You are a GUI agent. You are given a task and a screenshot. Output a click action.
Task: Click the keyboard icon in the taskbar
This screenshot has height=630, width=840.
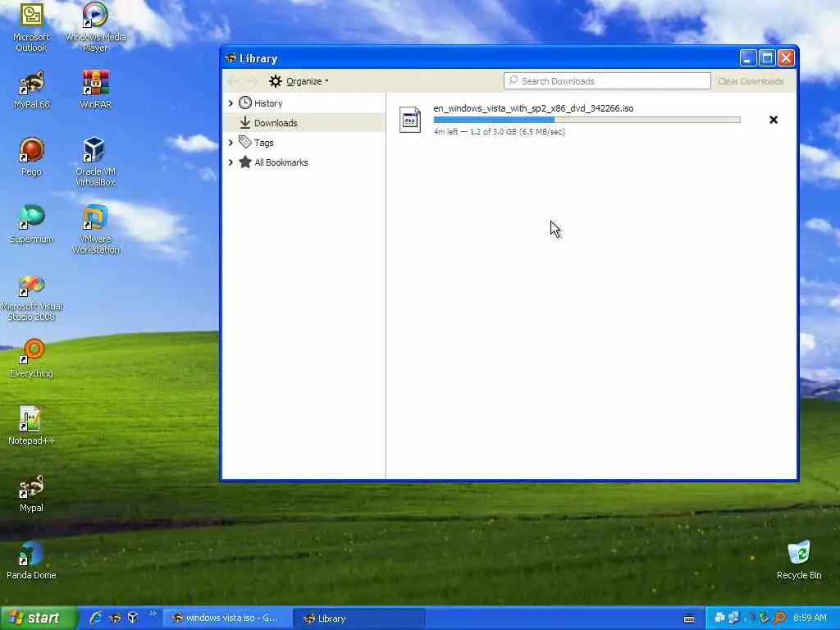tap(689, 619)
